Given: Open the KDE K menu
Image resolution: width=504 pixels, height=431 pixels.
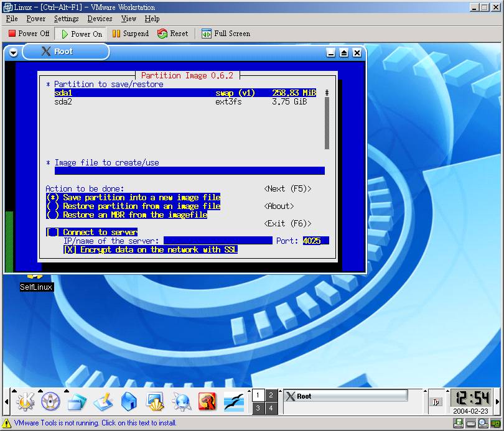Looking at the screenshot, I should click(x=25, y=401).
